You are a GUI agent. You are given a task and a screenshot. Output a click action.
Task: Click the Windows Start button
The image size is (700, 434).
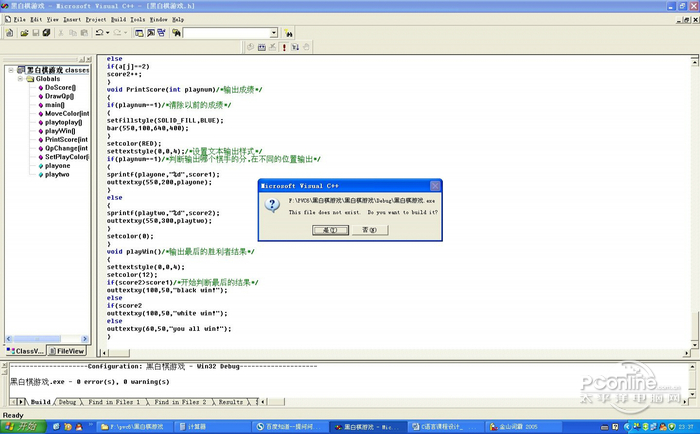coord(20,426)
